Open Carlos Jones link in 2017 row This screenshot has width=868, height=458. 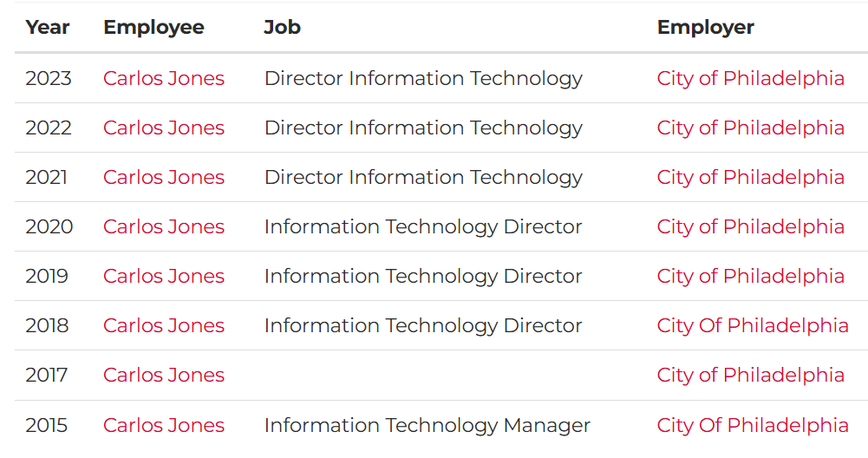[164, 375]
